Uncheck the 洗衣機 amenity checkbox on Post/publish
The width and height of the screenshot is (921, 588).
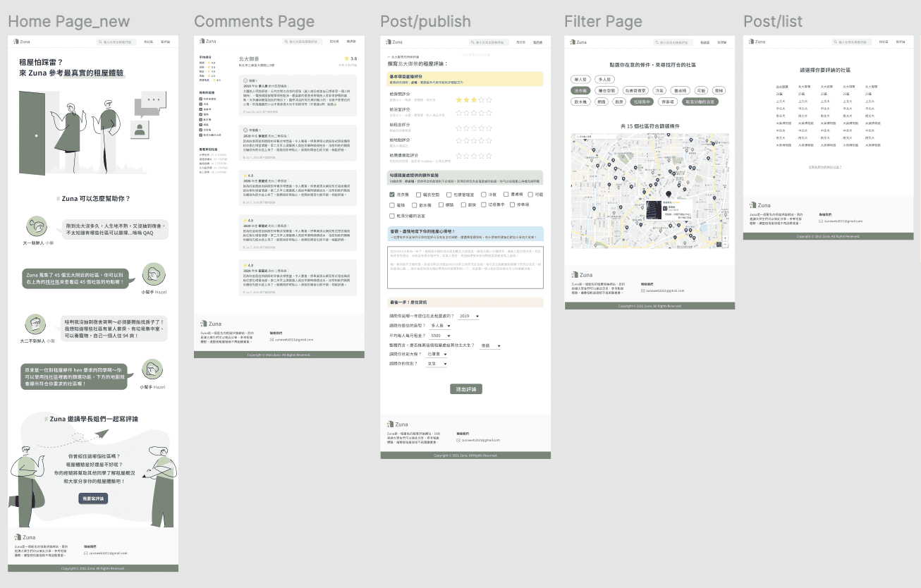[x=391, y=195]
